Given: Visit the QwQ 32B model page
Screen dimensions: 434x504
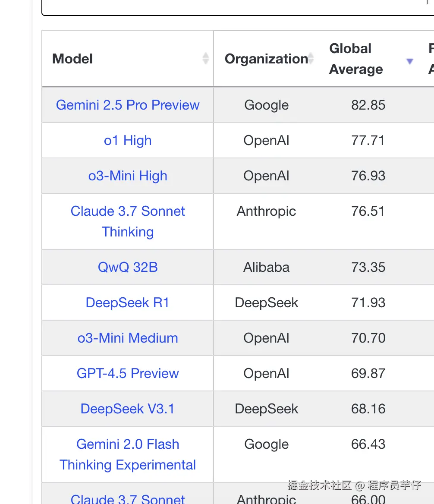Looking at the screenshot, I should coord(128,267).
